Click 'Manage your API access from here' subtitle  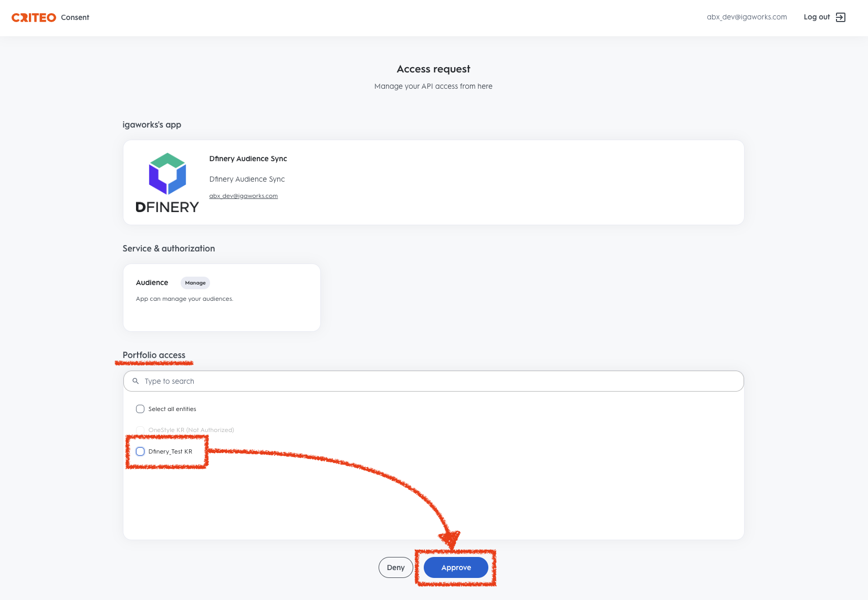(433, 86)
